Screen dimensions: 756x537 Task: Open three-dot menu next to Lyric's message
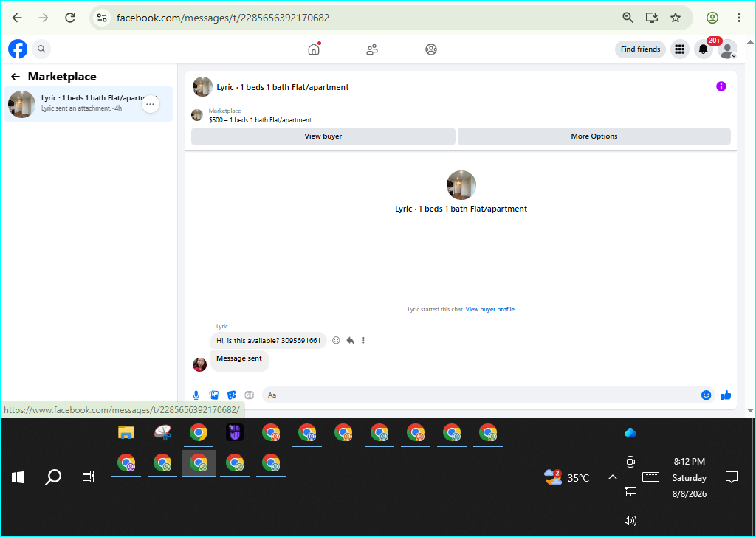(x=363, y=341)
